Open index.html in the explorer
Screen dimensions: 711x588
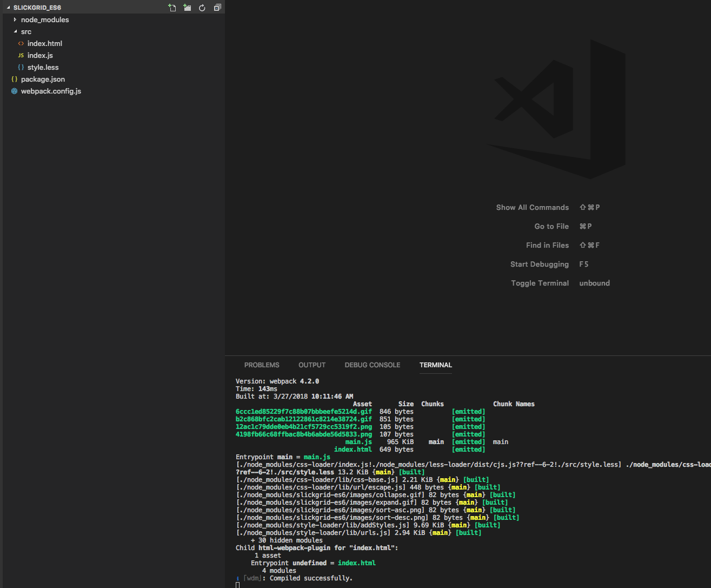(x=45, y=43)
